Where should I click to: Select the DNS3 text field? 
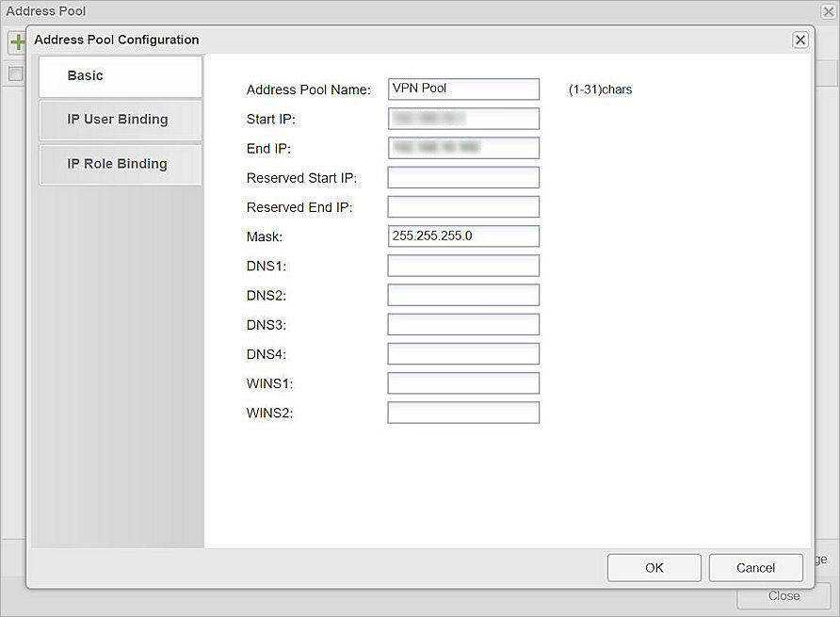coord(463,324)
